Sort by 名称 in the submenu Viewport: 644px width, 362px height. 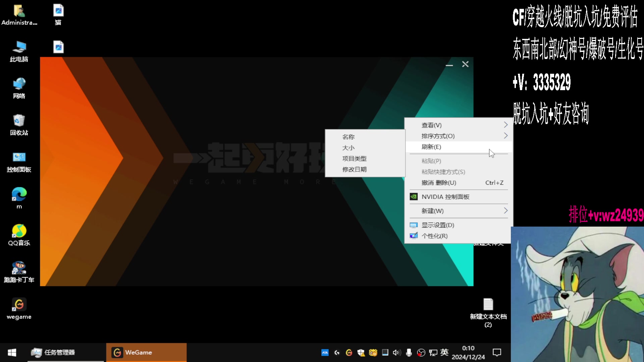[x=365, y=137]
